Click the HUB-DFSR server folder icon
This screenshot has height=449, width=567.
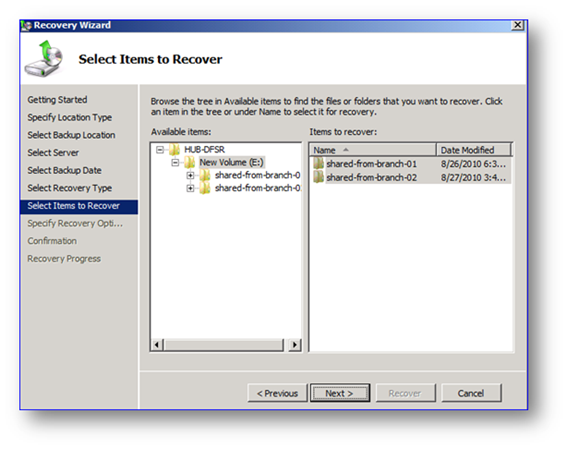pyautogui.click(x=175, y=149)
